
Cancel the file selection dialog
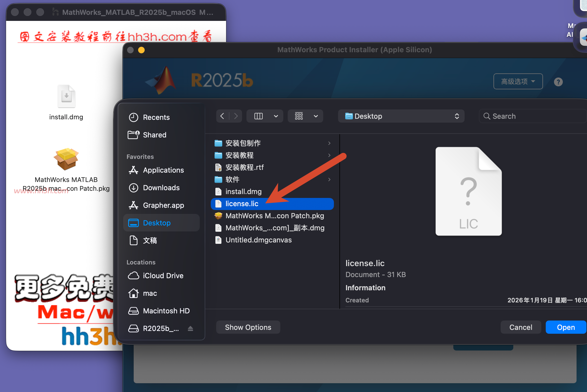point(521,327)
